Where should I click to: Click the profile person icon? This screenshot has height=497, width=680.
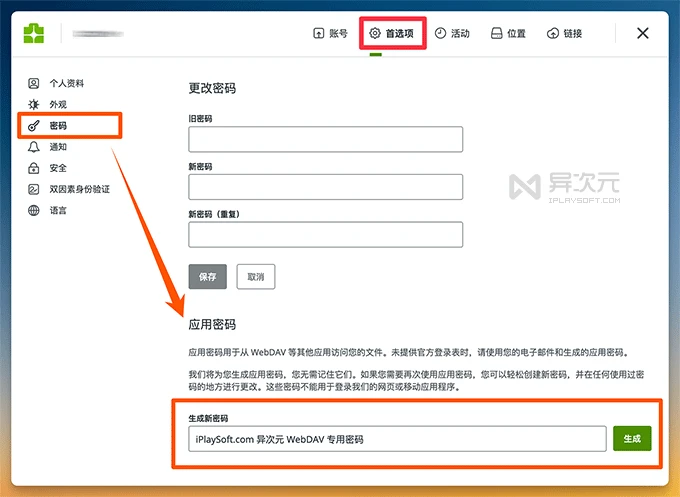(x=33, y=83)
